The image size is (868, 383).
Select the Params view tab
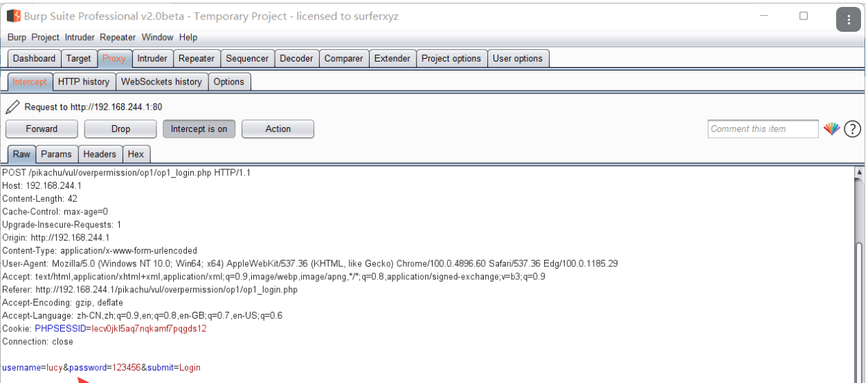56,154
